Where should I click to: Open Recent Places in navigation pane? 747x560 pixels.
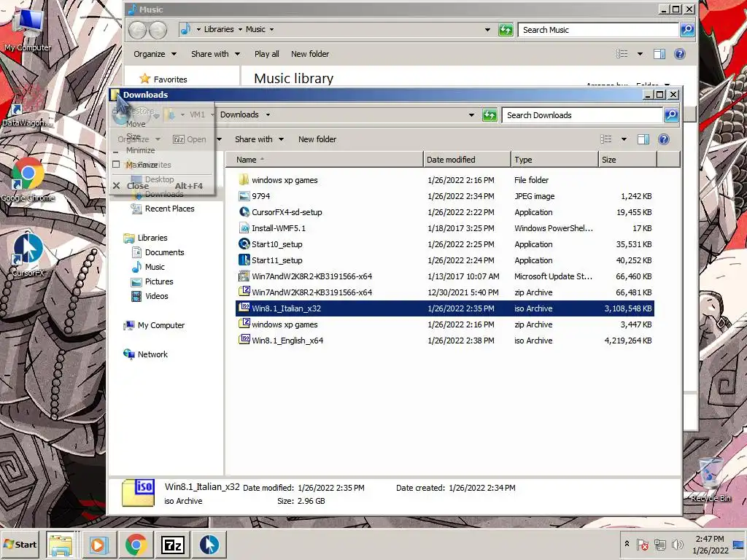tap(163, 209)
